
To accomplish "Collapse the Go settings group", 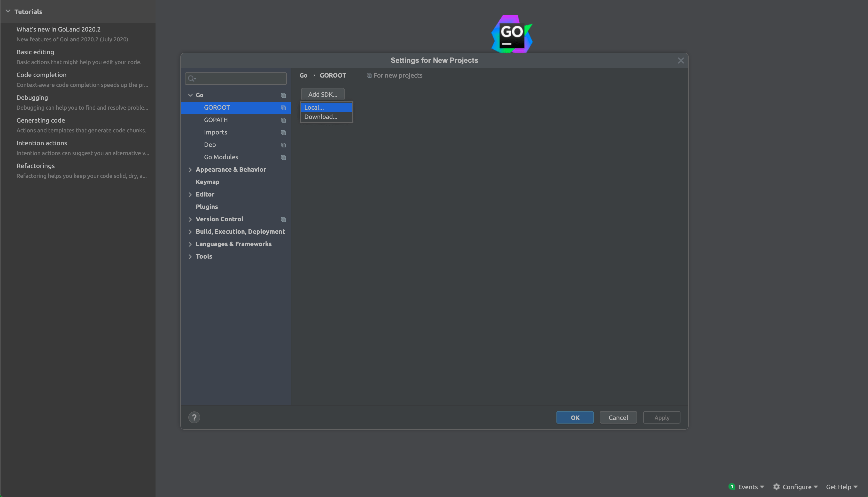I will (x=190, y=95).
